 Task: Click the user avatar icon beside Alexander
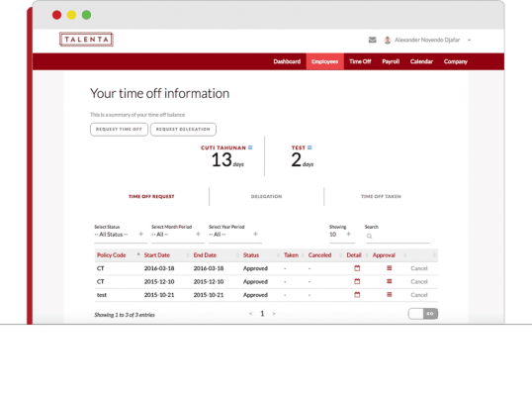click(x=387, y=40)
